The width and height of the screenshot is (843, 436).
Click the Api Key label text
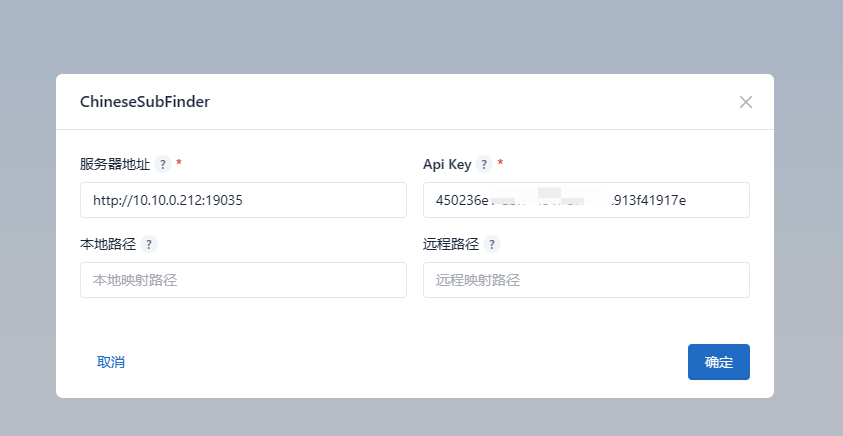pyautogui.click(x=447, y=165)
